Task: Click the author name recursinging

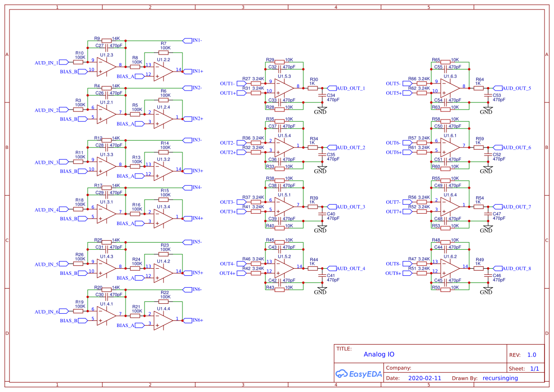Action: tap(500, 378)
